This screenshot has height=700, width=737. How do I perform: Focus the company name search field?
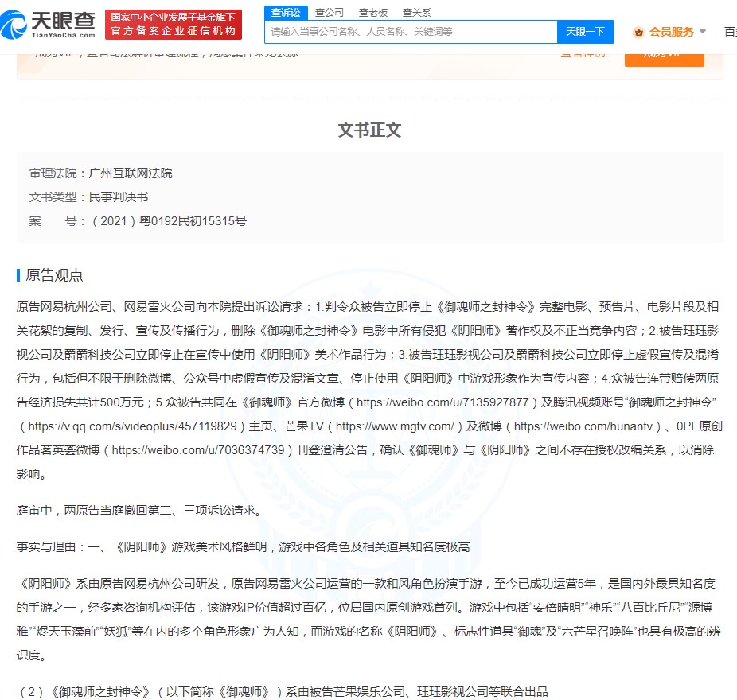(411, 32)
